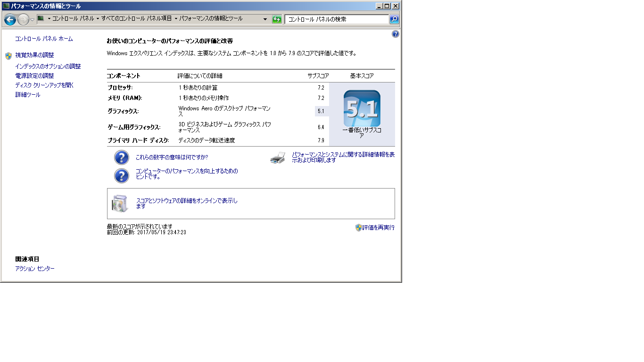Image resolution: width=644 pixels, height=362 pixels.
Task: Click the 前回の更新 timestamp text
Action: (147, 232)
